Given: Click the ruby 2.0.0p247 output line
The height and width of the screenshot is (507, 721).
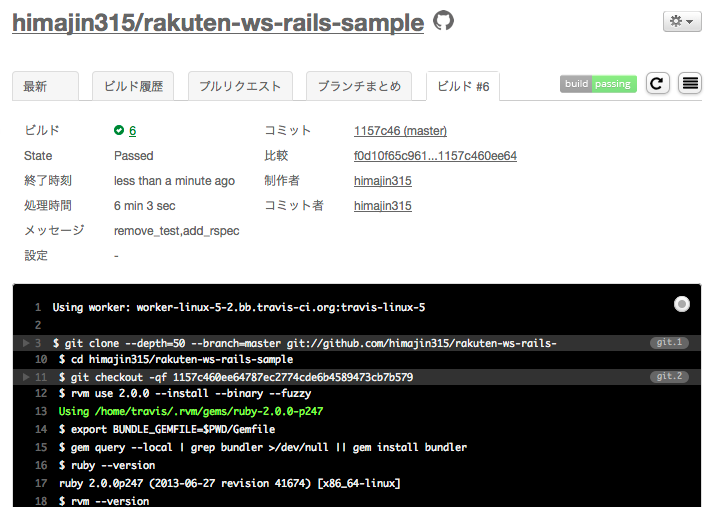Looking at the screenshot, I should pos(229,483).
